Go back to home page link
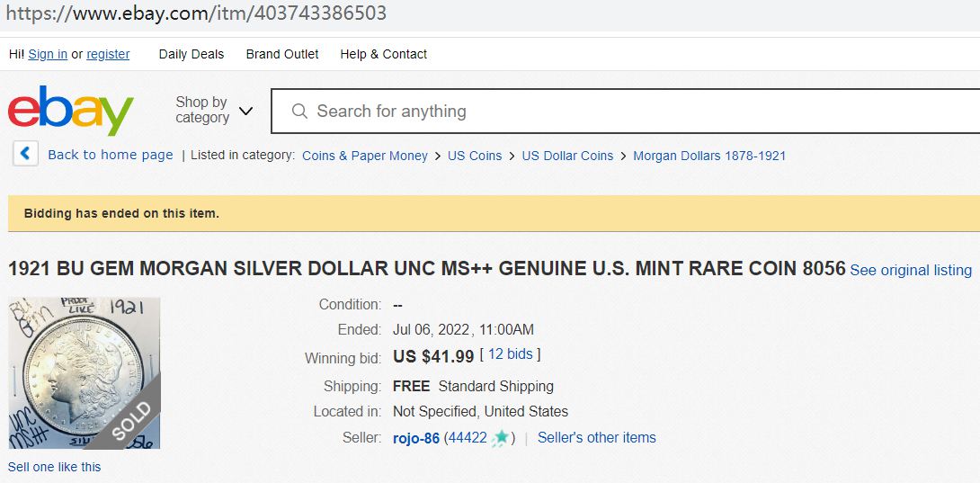The image size is (980, 483). [x=110, y=155]
